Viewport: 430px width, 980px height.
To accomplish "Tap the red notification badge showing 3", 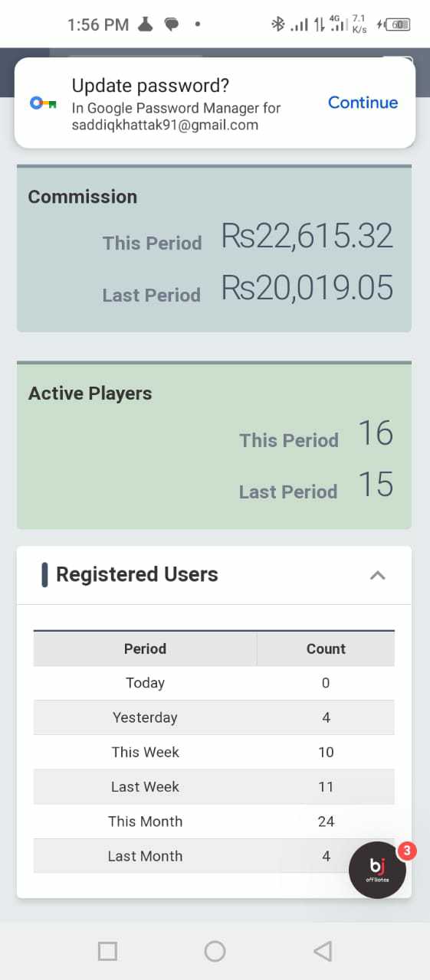I will pyautogui.click(x=406, y=850).
